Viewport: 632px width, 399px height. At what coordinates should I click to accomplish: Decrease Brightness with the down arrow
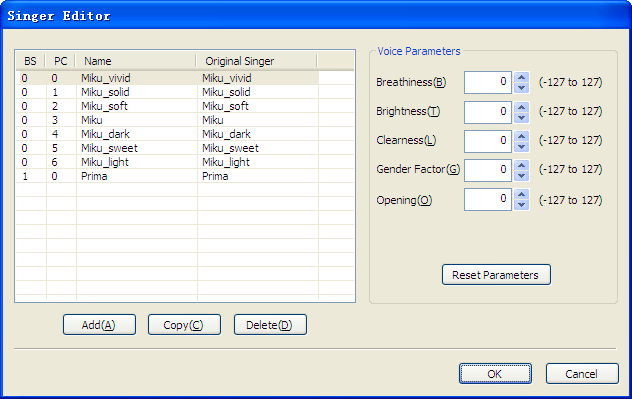[x=522, y=117]
